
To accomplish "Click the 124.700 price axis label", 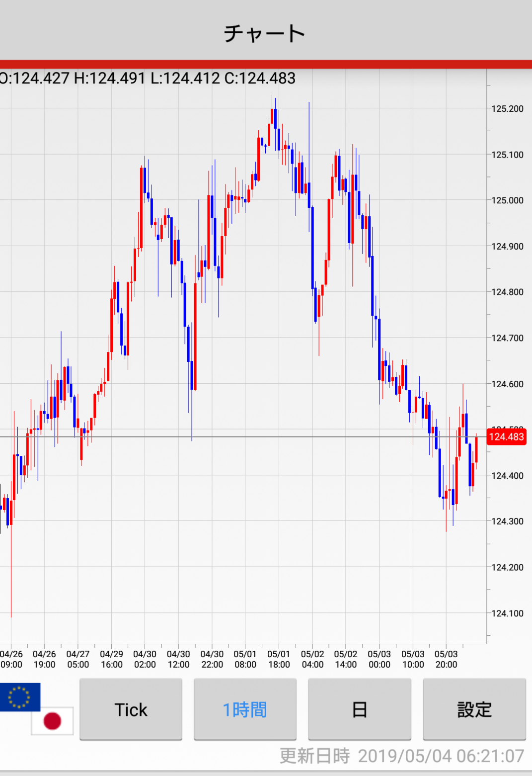I will (x=507, y=338).
